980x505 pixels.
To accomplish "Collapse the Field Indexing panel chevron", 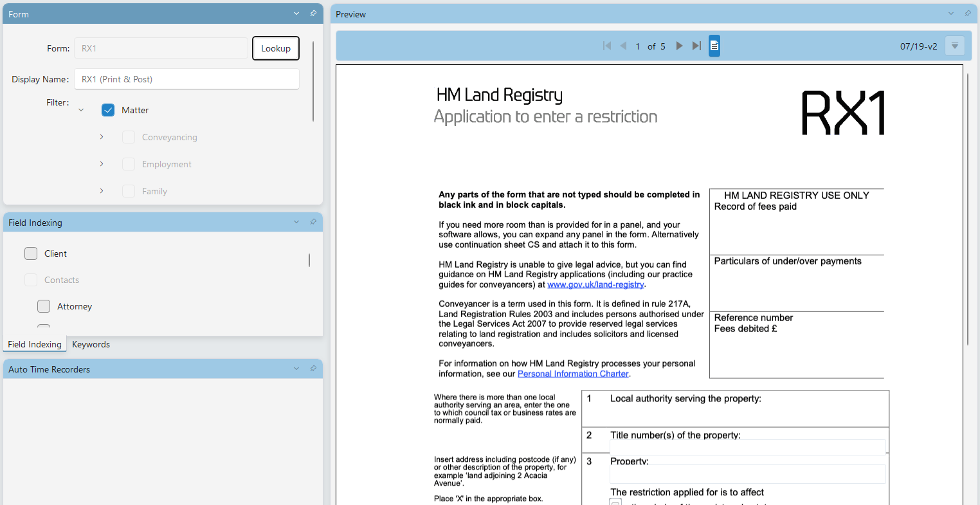I will [x=296, y=222].
